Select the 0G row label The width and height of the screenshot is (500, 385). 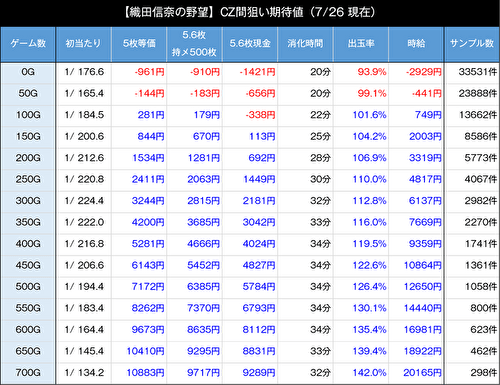click(28, 72)
